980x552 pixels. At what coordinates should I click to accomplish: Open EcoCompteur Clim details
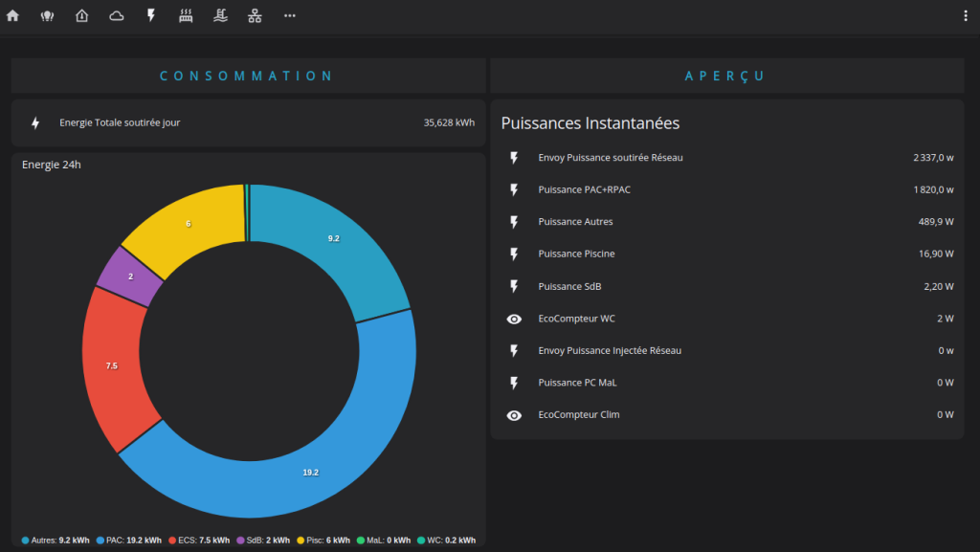[727, 414]
